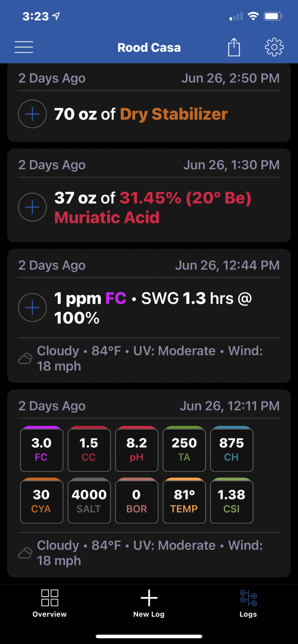Tap plus circle beside Dry Stabilizer entry
This screenshot has width=298, height=644.
(x=33, y=114)
